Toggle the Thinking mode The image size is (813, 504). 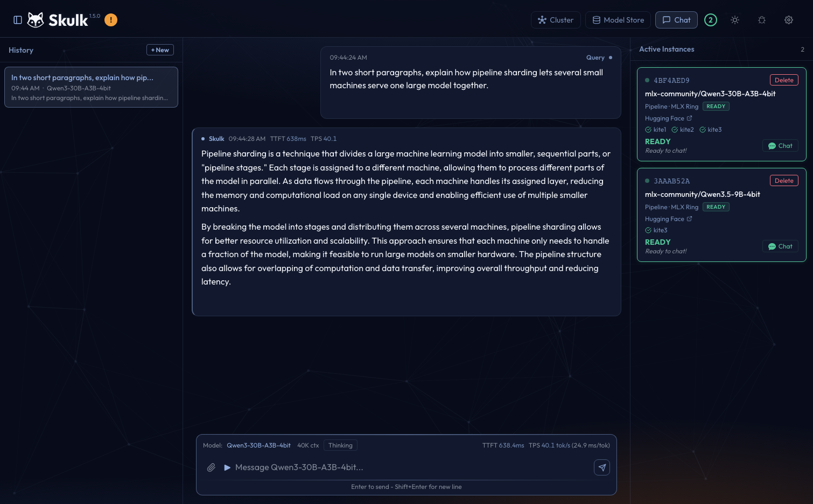tap(340, 445)
